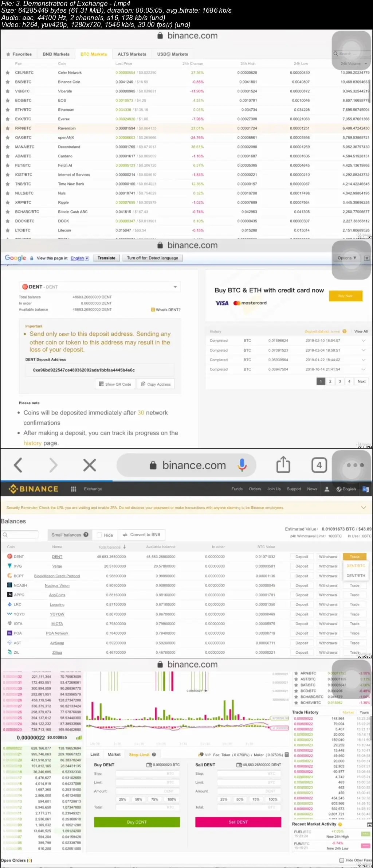Image resolution: width=373 pixels, height=868 pixels.
Task: Choose DENT/ETH from the Trade menu
Action: (356, 576)
